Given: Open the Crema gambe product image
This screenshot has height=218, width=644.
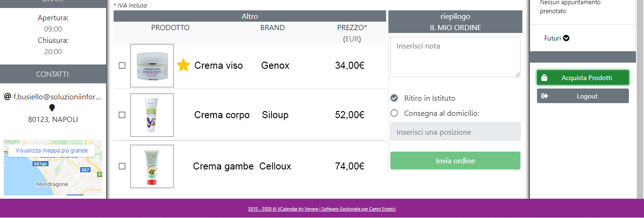Looking at the screenshot, I should click(x=152, y=166).
